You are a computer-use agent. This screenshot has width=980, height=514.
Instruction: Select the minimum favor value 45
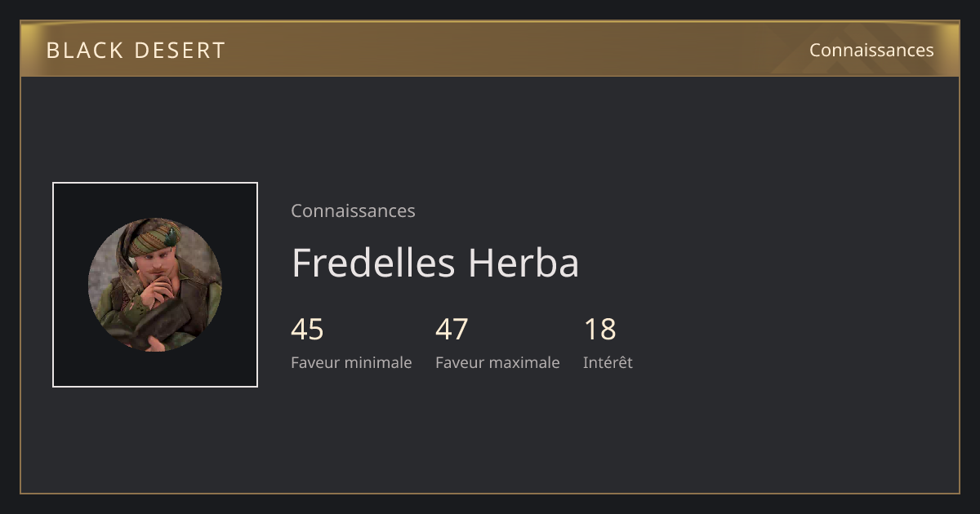(307, 330)
